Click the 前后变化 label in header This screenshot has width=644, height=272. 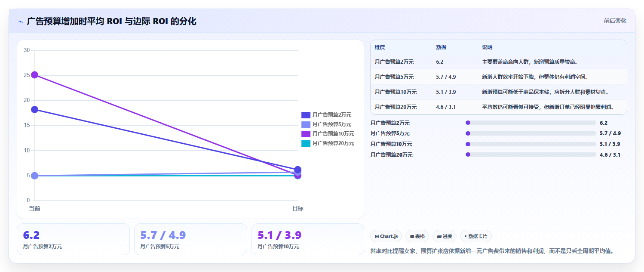[615, 21]
